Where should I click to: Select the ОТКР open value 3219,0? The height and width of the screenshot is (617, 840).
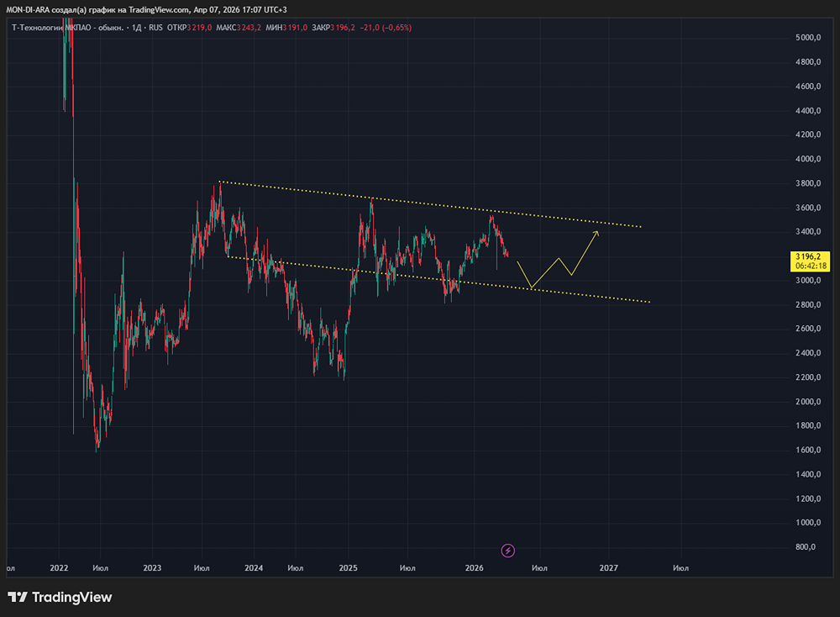199,28
